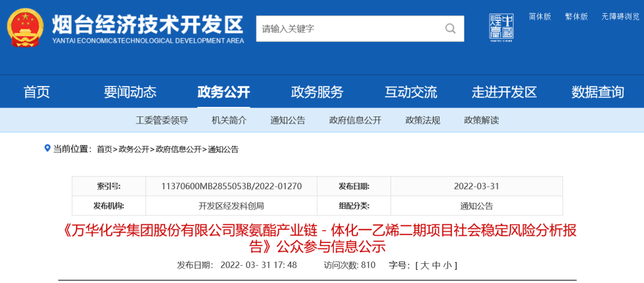Open the 首页 main navigation item
Image resolution: width=644 pixels, height=283 pixels.
pyautogui.click(x=37, y=92)
